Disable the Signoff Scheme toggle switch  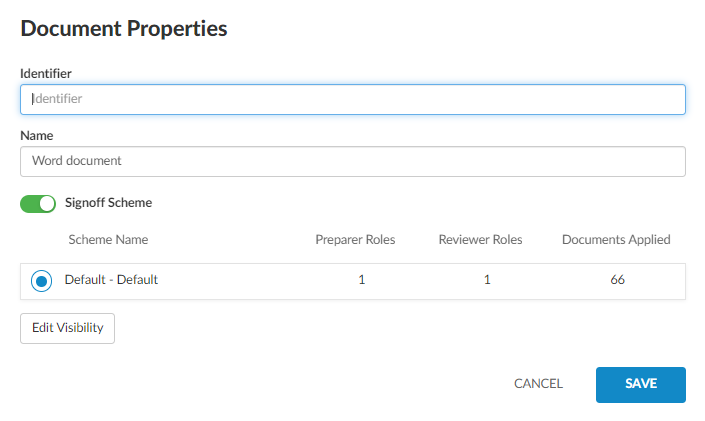[x=38, y=203]
